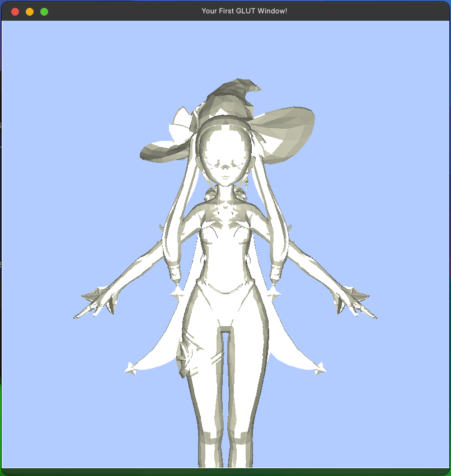
Task: Click the dangling earring beside the face
Action: click(246, 182)
